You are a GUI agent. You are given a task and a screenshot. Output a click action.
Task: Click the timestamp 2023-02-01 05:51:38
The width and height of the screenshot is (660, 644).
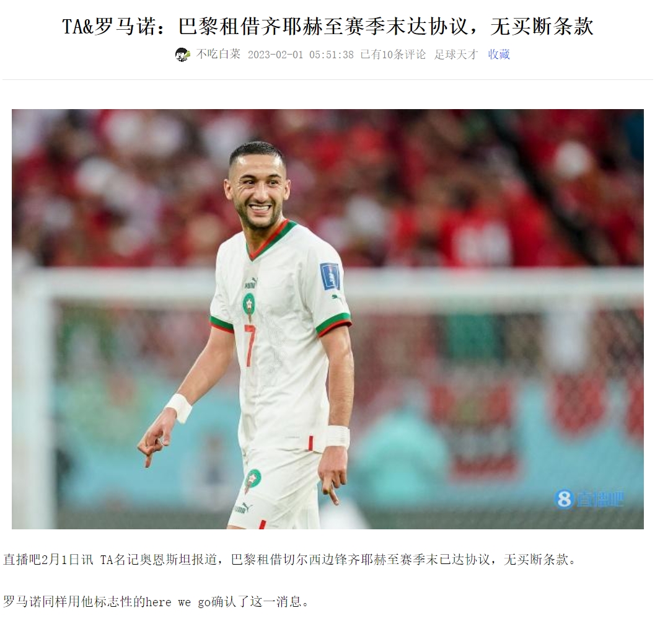[x=301, y=55]
